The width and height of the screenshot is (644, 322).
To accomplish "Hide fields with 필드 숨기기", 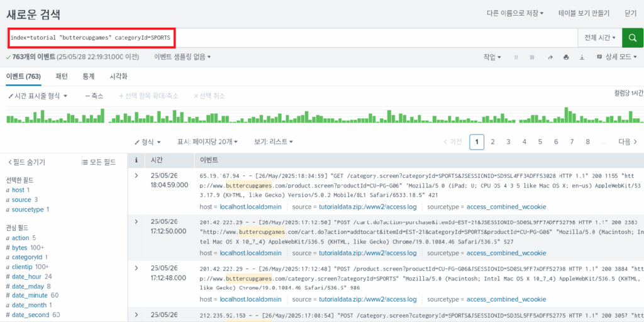I will pos(26,162).
